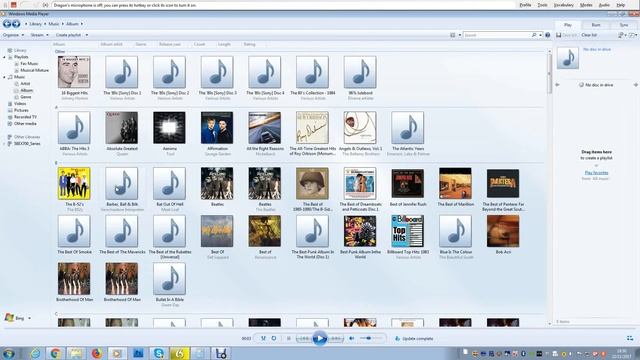Click the Windows Start button

click(x=9, y=353)
